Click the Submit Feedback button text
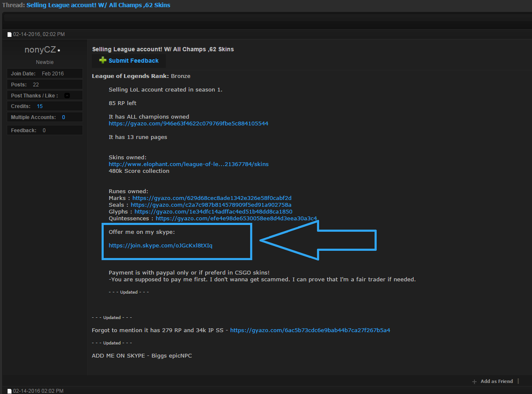 pos(134,61)
